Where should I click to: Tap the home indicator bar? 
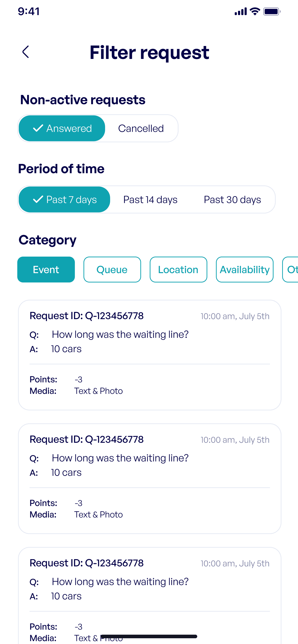(149, 636)
